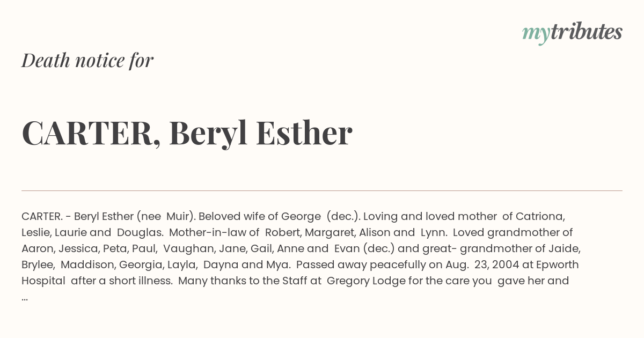
Task: Click "CARTER." at the start of the notice text
Action: click(x=42, y=216)
